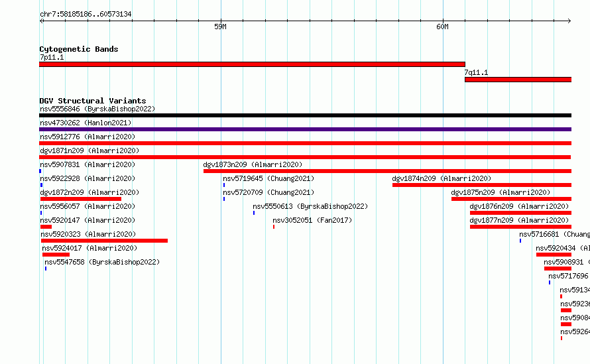Screen dimensions: 590x364
Task: Click the Cytogenetic Bands track title
Action: 79,49
